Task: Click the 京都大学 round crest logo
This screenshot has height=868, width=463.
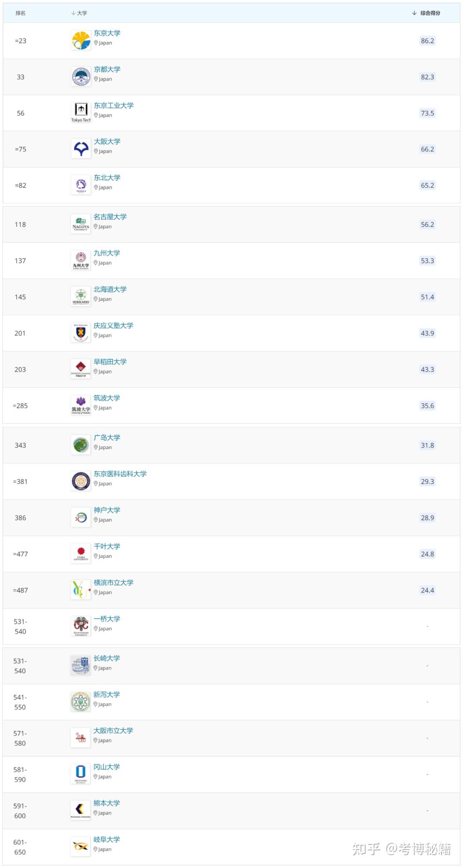Action: 81,77
